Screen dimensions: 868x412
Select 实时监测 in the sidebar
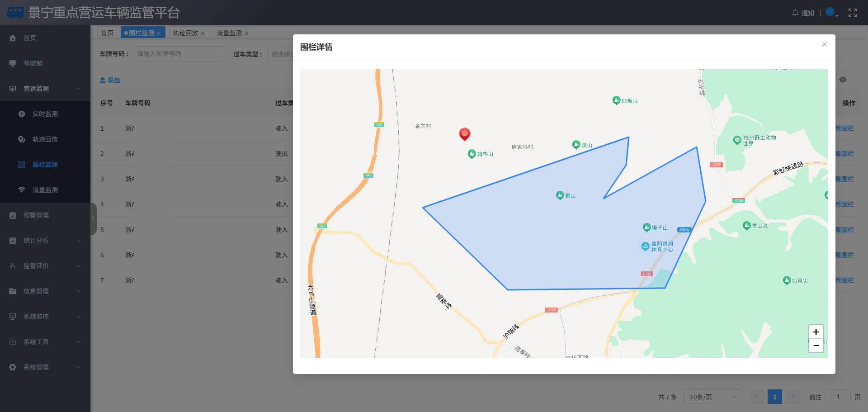click(x=45, y=114)
